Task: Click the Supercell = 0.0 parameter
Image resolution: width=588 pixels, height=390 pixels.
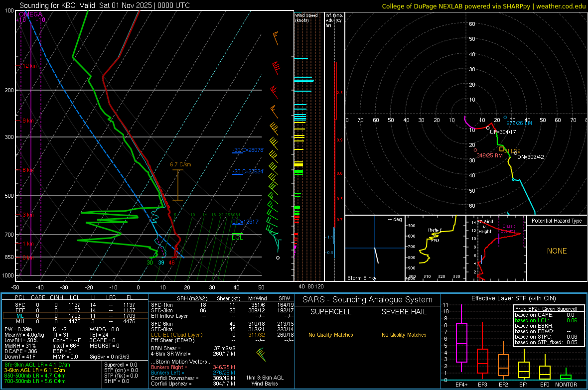Action: [x=121, y=365]
